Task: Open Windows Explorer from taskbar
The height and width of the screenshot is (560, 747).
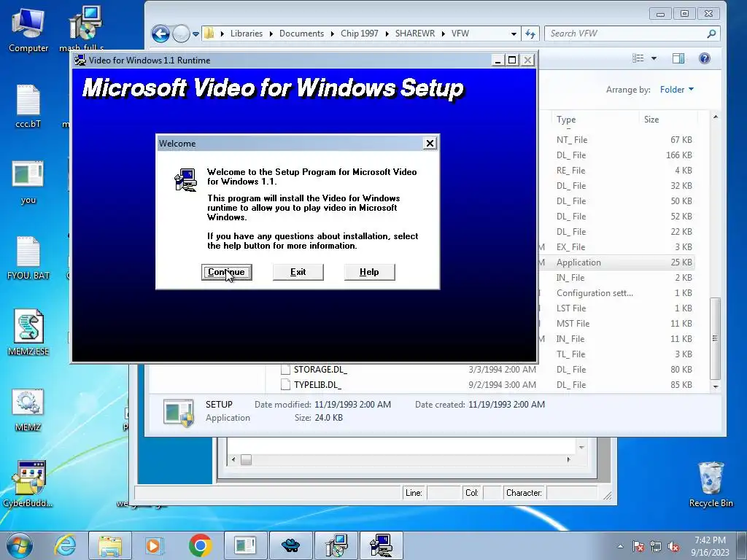Action: 110,545
